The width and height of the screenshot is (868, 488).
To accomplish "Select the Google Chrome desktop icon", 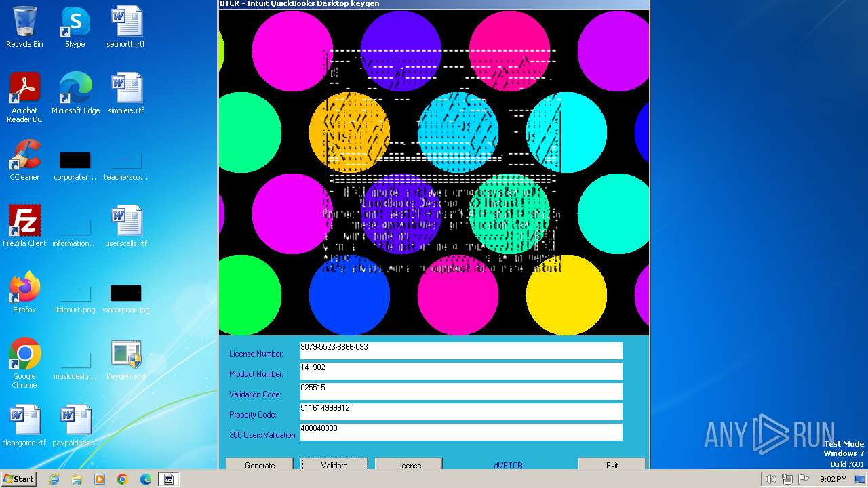I will coord(24,364).
